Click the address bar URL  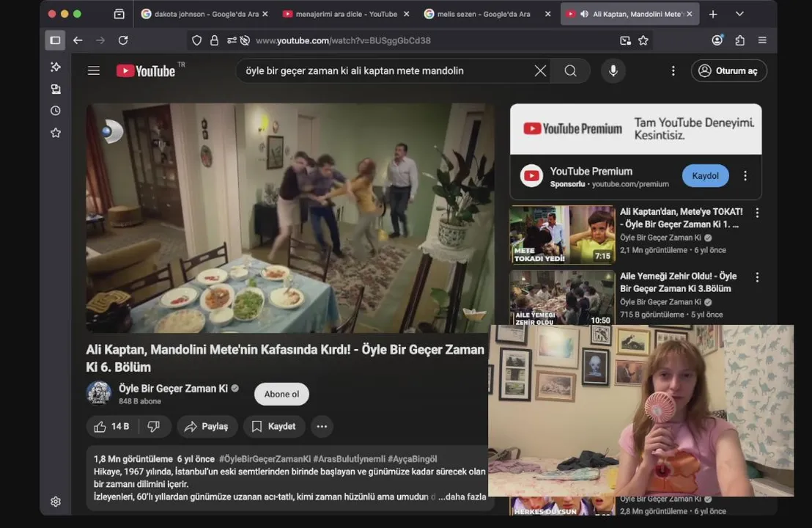point(343,40)
